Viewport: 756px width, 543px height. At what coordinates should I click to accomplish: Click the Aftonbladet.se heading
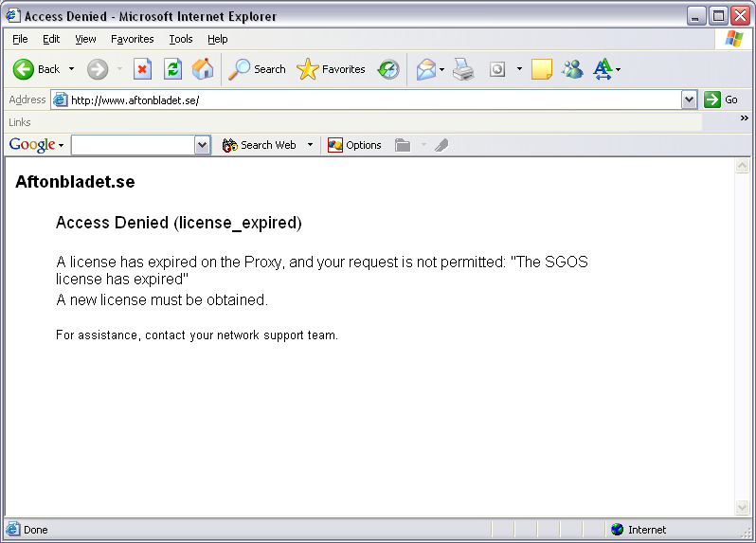[75, 182]
